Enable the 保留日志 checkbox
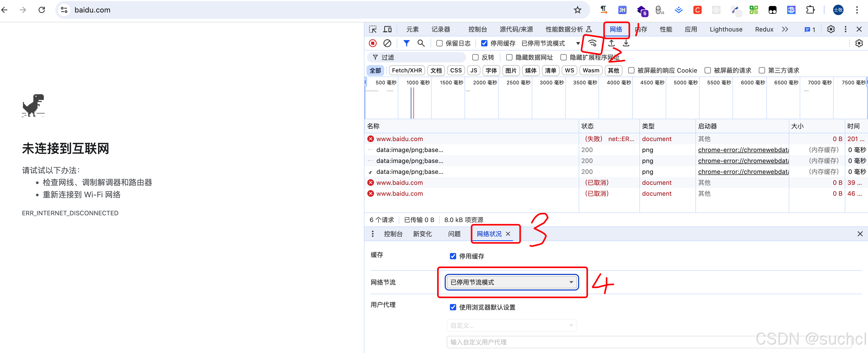 point(439,43)
